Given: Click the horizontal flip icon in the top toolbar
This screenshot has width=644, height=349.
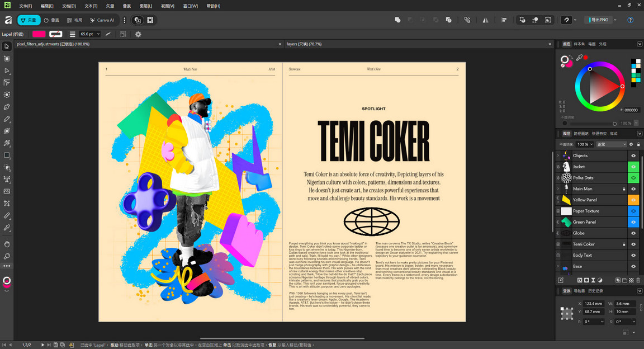Looking at the screenshot, I should [485, 20].
